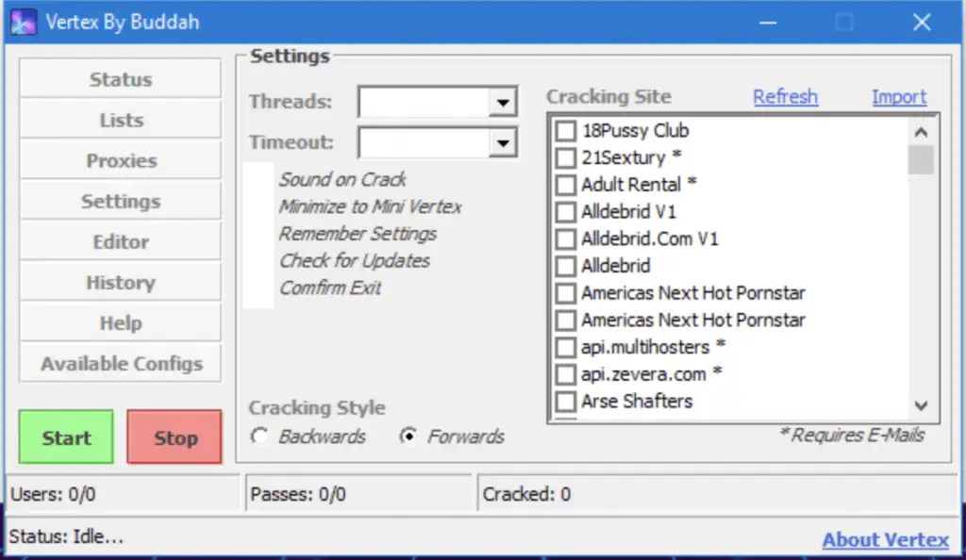Check the Alldebrid V1 checkbox
This screenshot has height=560, width=966.
(565, 212)
